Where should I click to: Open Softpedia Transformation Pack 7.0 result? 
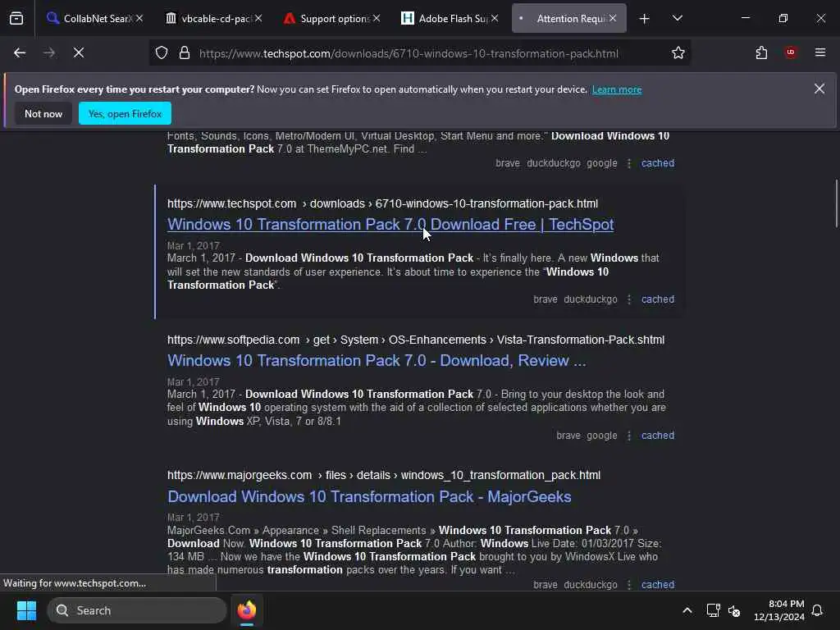377,361
